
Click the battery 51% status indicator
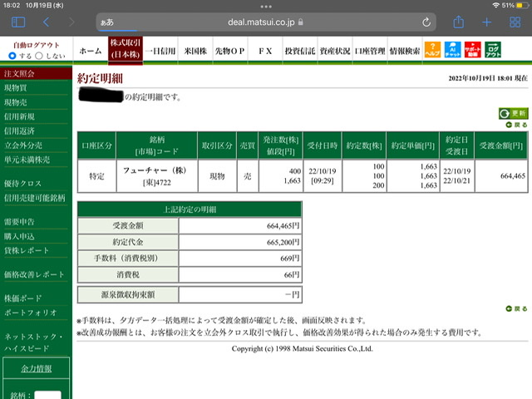pyautogui.click(x=515, y=6)
